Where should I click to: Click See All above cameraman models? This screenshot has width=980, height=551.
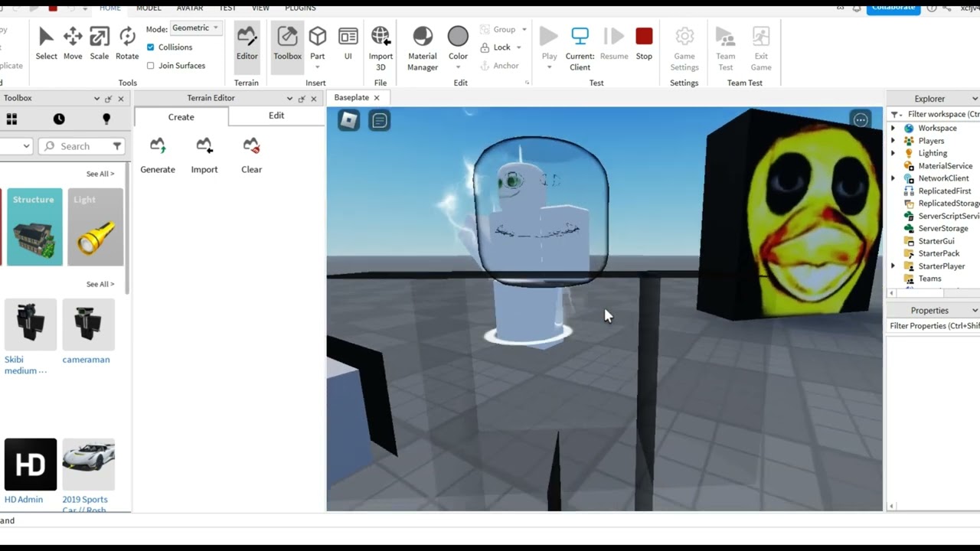point(100,284)
